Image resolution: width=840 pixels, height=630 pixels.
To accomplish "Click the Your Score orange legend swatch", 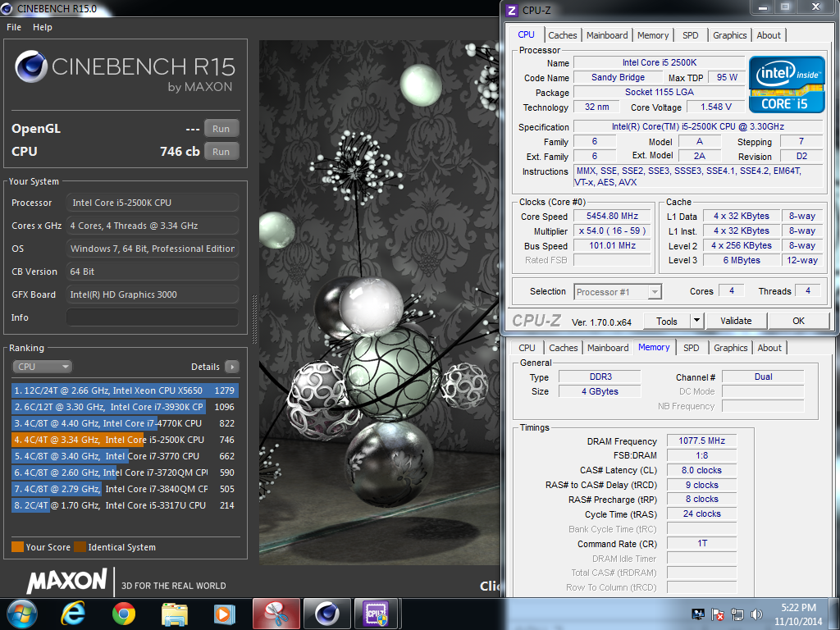I will [18, 547].
